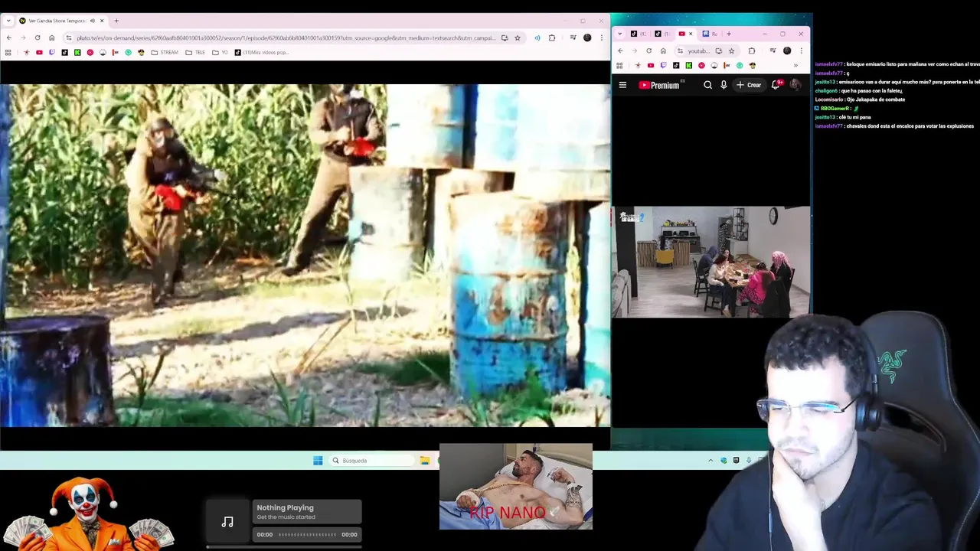
Task: Install app icon in pluto.tv address bar
Action: coord(505,37)
